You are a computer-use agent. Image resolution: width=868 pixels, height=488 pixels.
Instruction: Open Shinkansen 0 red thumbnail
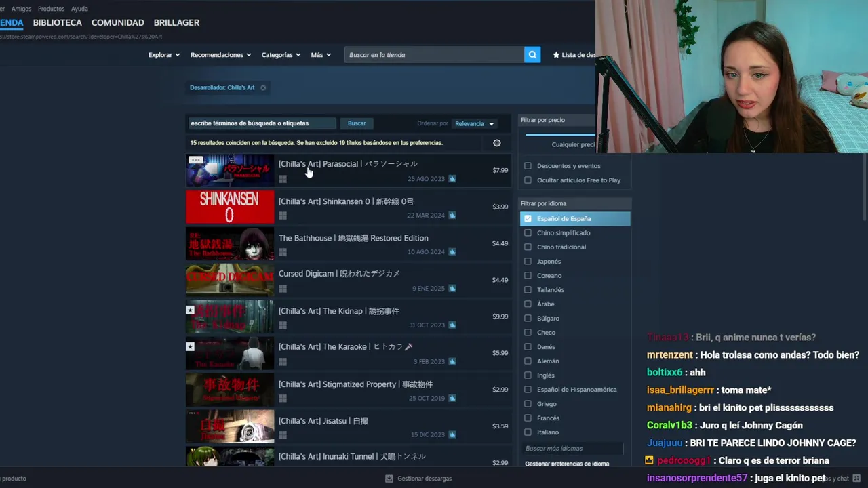[x=230, y=207]
